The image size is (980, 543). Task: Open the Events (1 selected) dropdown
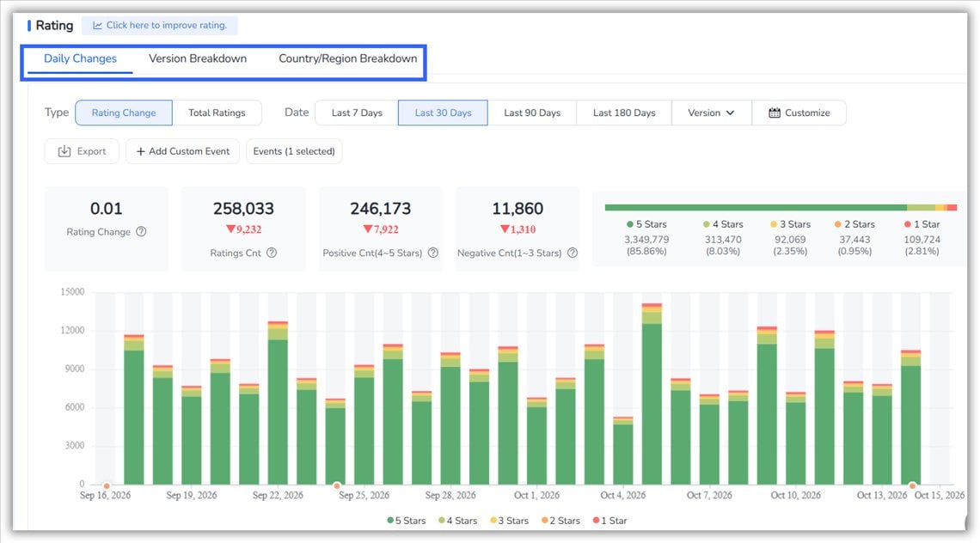tap(294, 151)
